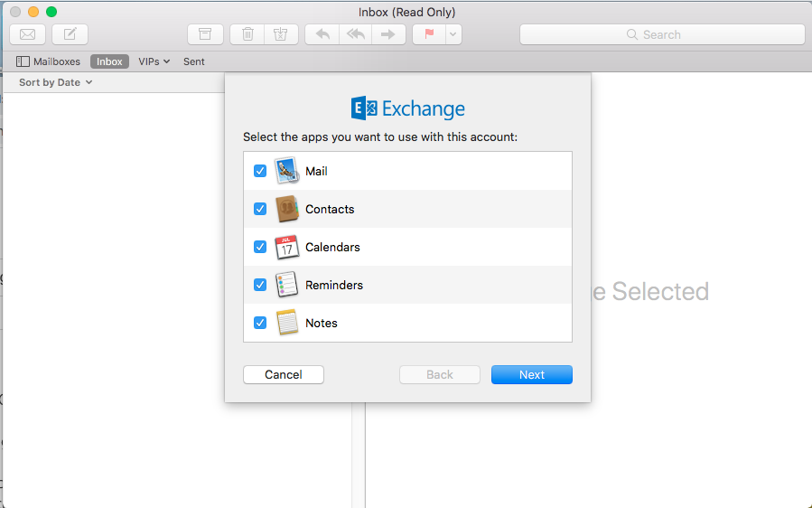Image resolution: width=812 pixels, height=508 pixels.
Task: Forward the message
Action: pos(388,34)
